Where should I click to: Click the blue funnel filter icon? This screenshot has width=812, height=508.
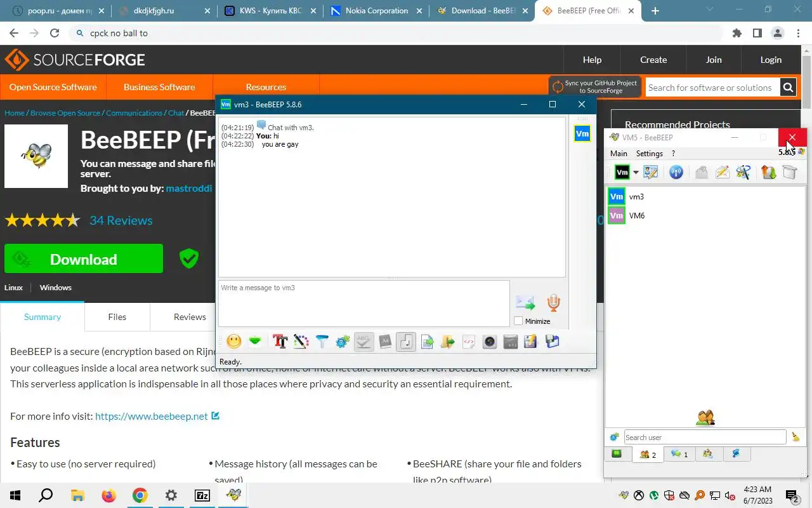coord(322,342)
